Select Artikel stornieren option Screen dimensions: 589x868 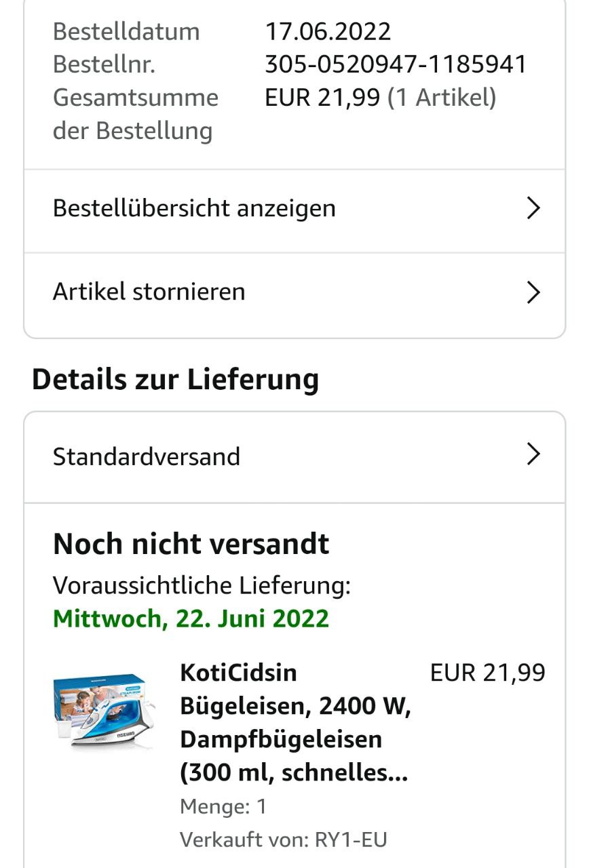(x=149, y=292)
